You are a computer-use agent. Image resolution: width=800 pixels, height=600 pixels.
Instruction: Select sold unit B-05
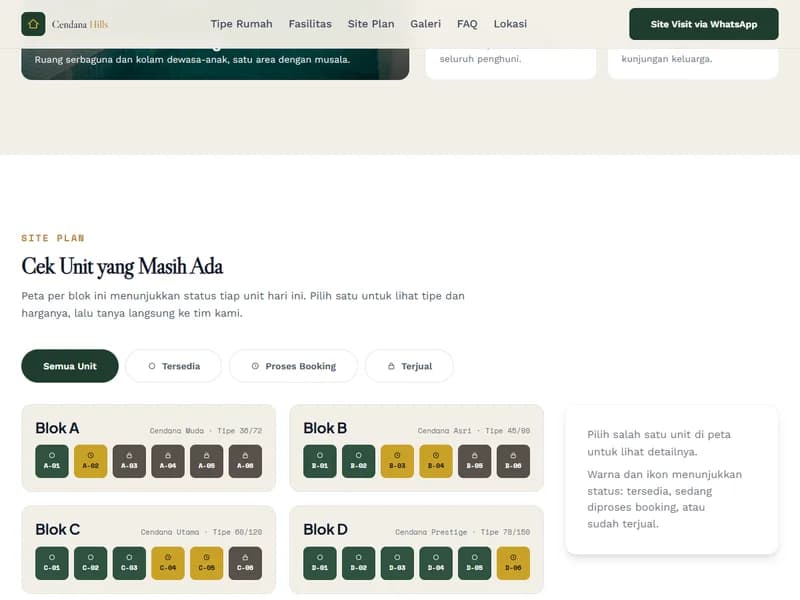click(x=474, y=461)
